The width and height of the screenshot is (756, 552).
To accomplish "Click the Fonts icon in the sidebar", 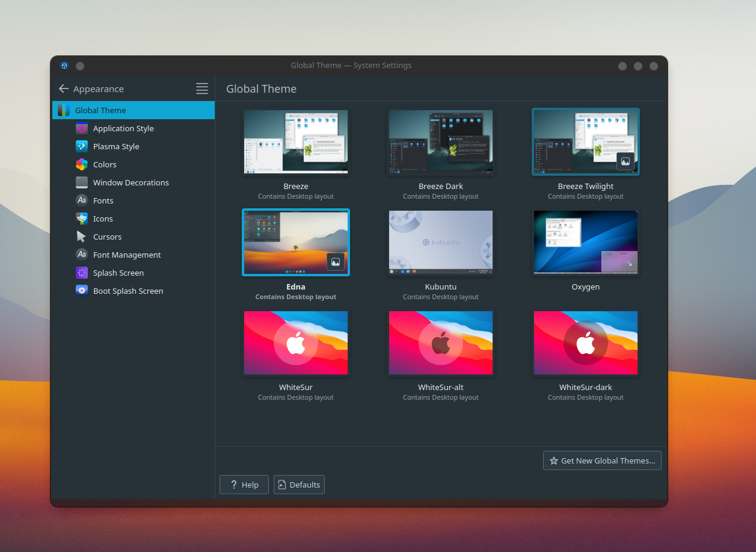I will (82, 200).
